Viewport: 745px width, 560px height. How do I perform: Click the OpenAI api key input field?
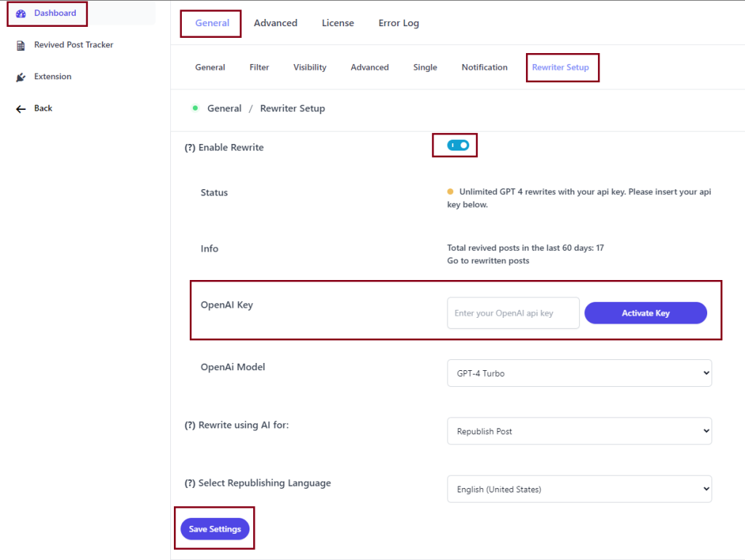513,313
